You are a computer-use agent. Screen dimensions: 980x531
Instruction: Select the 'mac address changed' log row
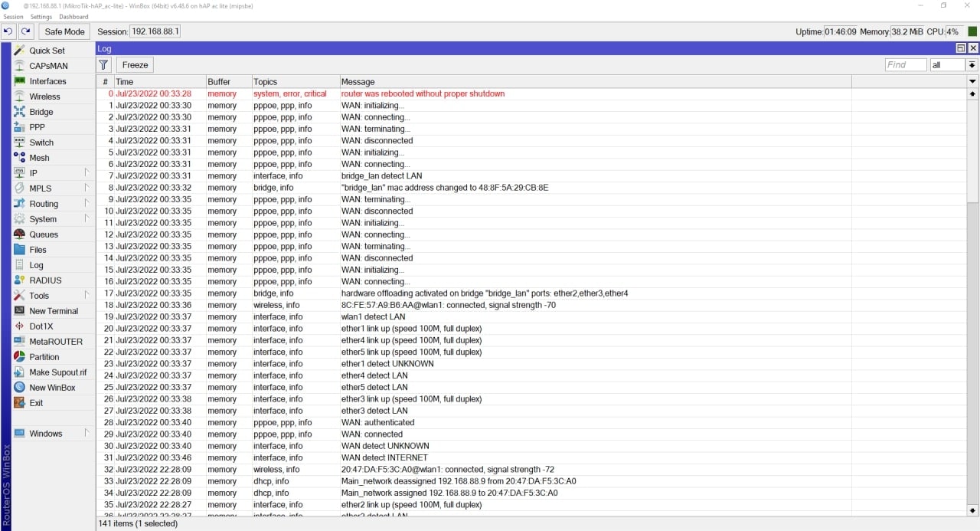pyautogui.click(x=531, y=188)
